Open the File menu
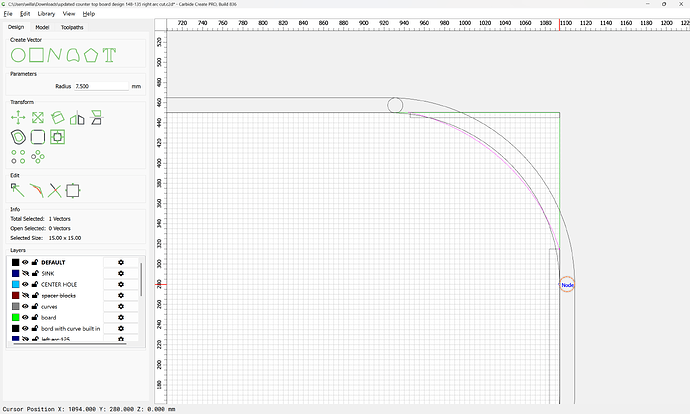This screenshot has height=414, width=690. (8, 14)
